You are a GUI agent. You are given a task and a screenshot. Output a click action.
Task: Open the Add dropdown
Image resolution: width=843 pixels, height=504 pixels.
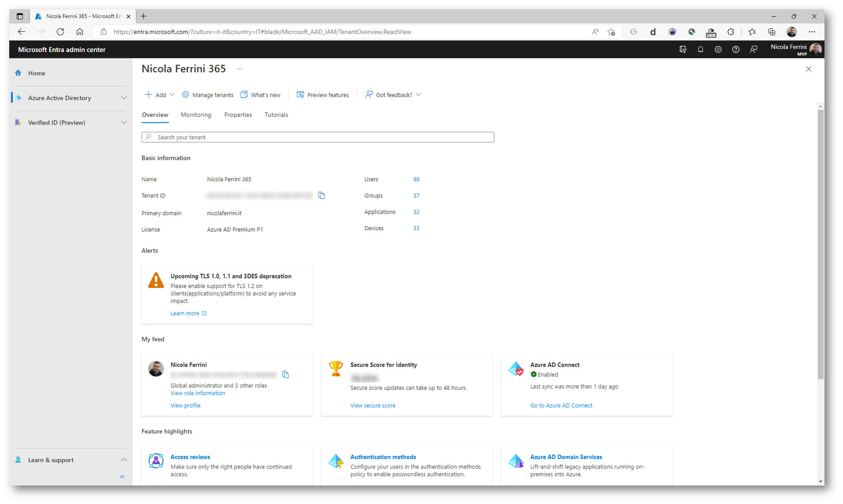(160, 95)
